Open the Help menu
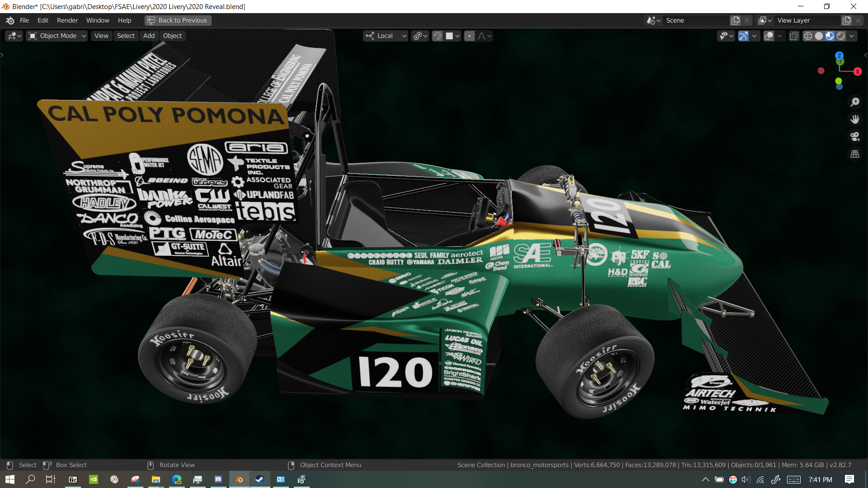The image size is (868, 488). (124, 20)
